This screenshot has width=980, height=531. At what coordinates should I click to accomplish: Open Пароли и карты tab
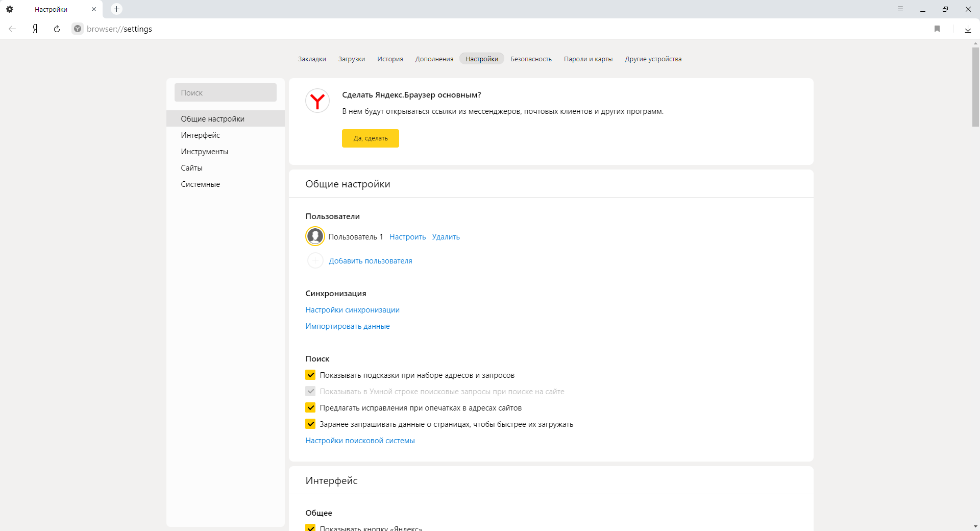tap(588, 59)
